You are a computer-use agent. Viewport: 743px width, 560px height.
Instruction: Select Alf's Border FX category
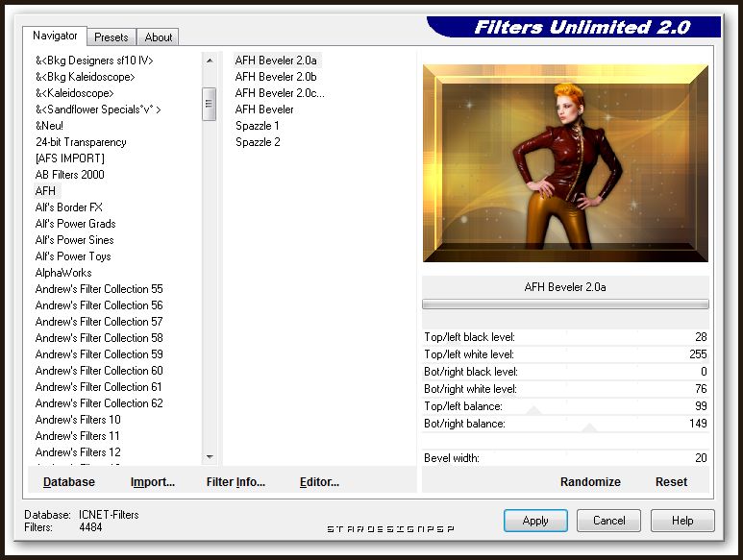[x=68, y=207]
